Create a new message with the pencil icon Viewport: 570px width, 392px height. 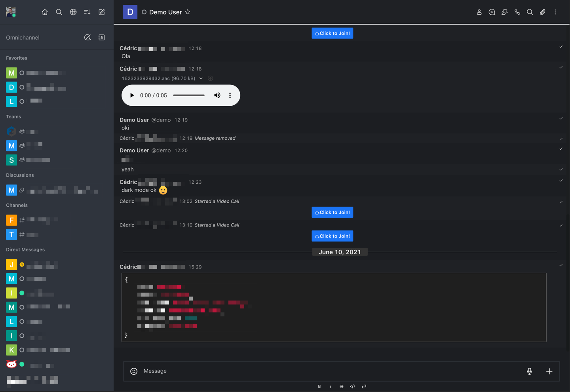(101, 12)
